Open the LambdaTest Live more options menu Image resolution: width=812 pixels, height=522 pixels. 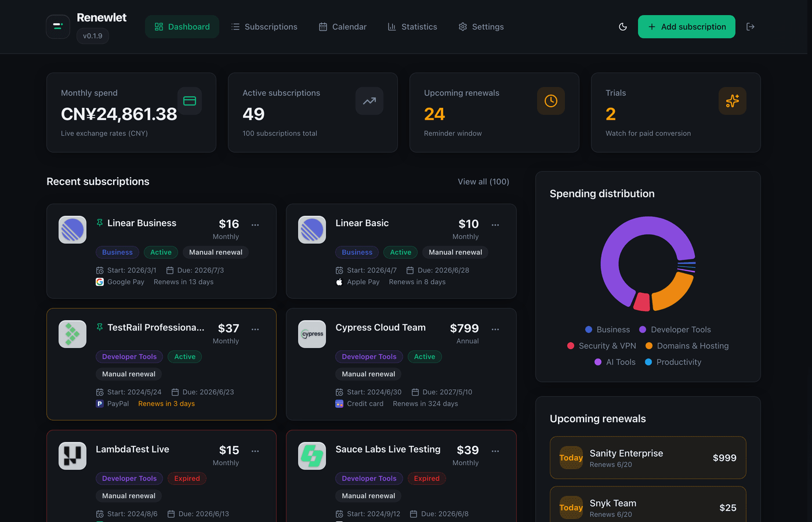(x=255, y=451)
